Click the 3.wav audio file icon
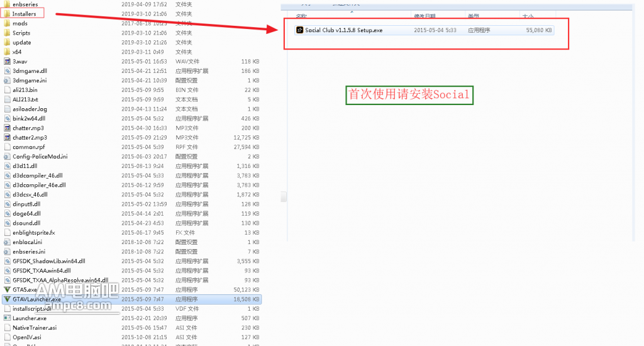Viewport: 644px width, 346px height. point(7,61)
